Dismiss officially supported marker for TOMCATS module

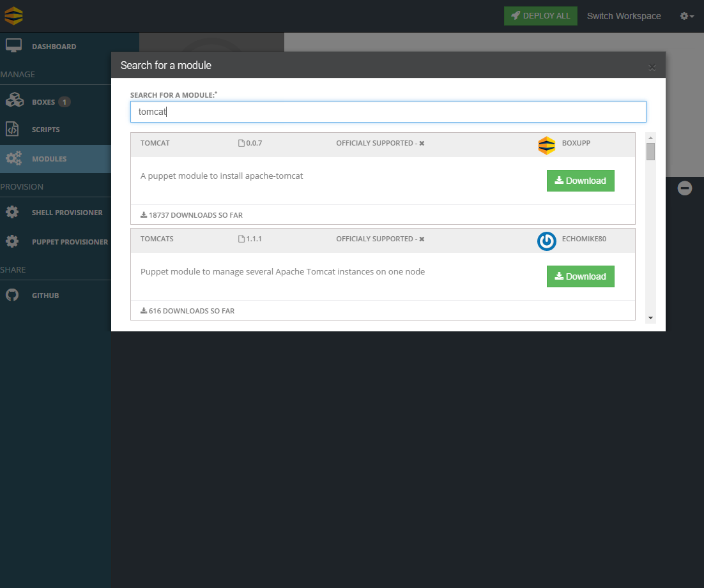click(423, 239)
